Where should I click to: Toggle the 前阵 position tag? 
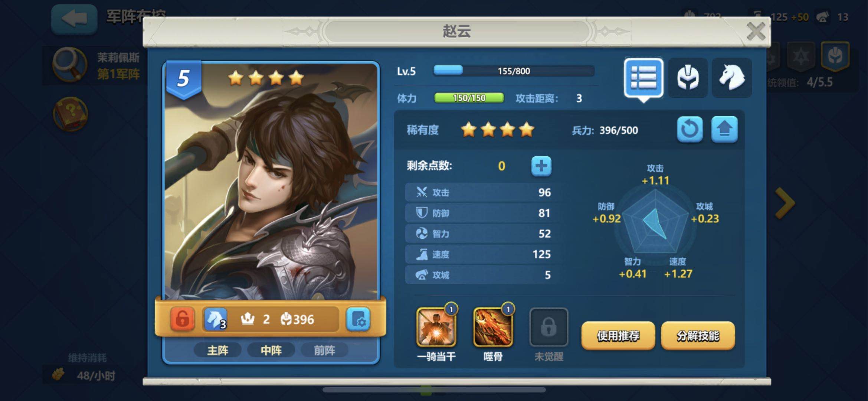325,350
